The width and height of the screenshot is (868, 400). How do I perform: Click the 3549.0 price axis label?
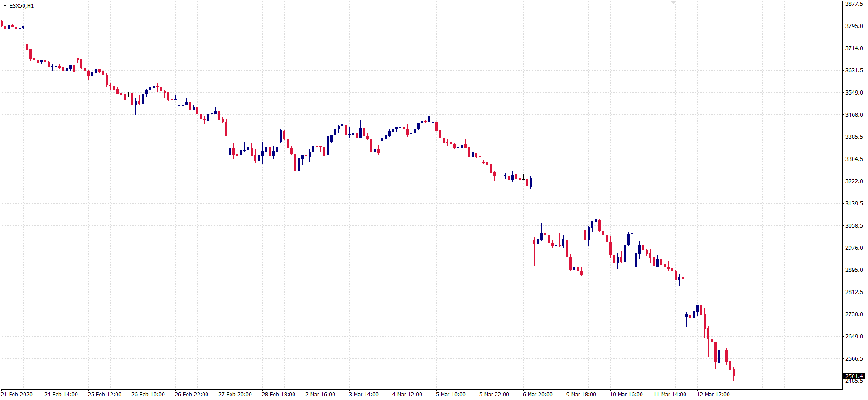pos(854,93)
